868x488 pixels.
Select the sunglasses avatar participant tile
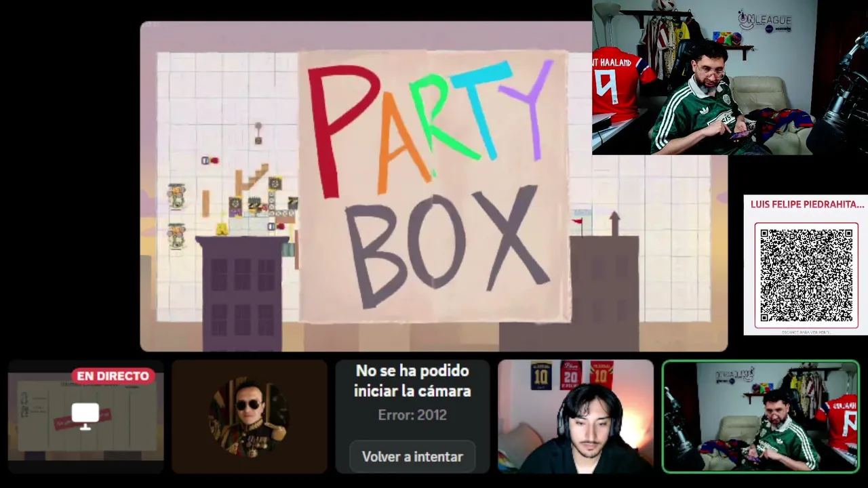(250, 416)
